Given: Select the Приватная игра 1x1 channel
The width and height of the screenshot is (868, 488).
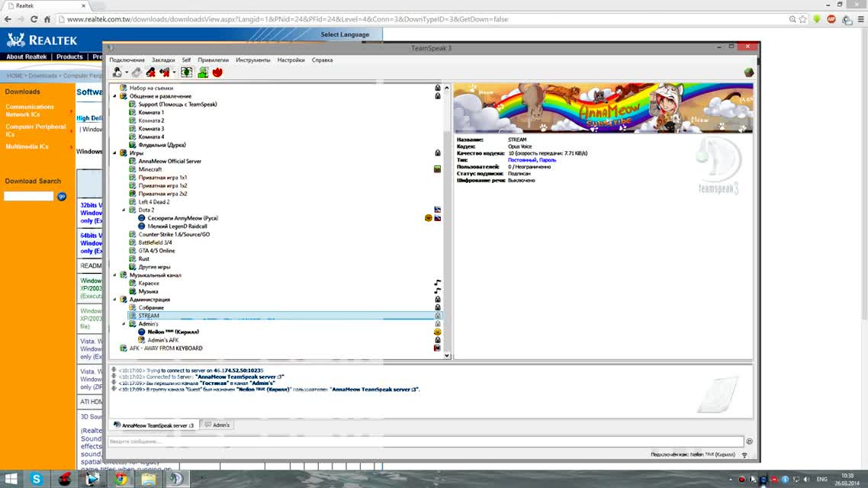Looking at the screenshot, I should point(162,178).
